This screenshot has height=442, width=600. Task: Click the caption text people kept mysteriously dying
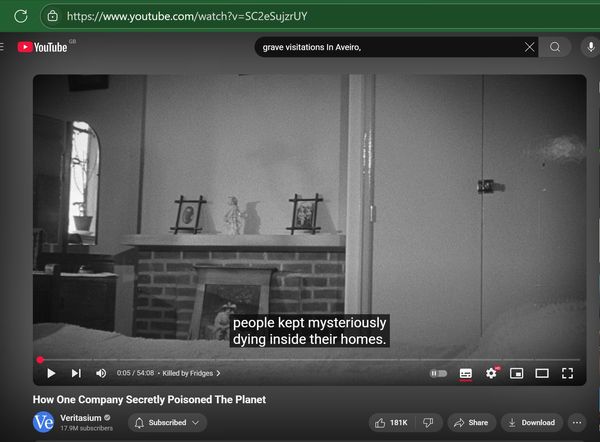310,331
